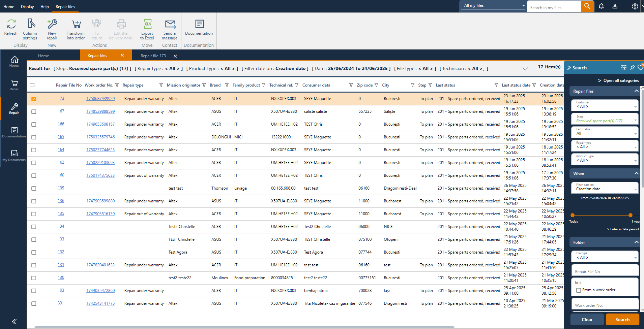Uncheck the checkbox for repair file 173
This screenshot has height=329, width=644.
[x=34, y=99]
